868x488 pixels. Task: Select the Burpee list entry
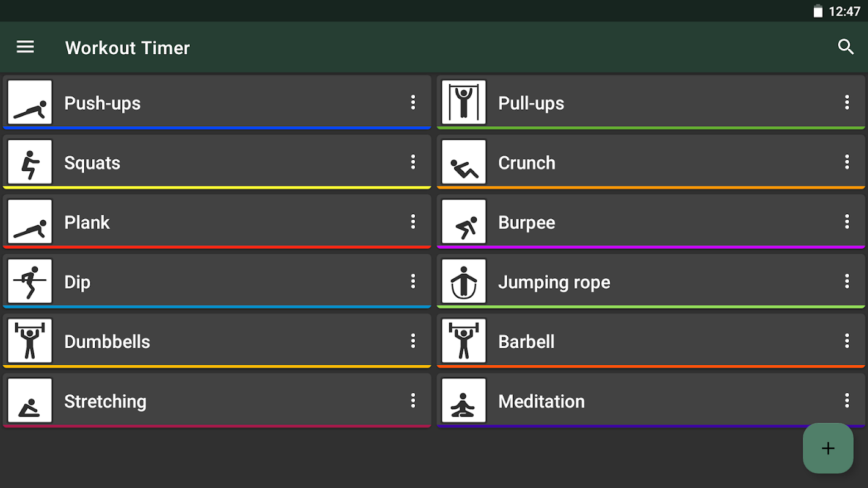[x=651, y=221]
